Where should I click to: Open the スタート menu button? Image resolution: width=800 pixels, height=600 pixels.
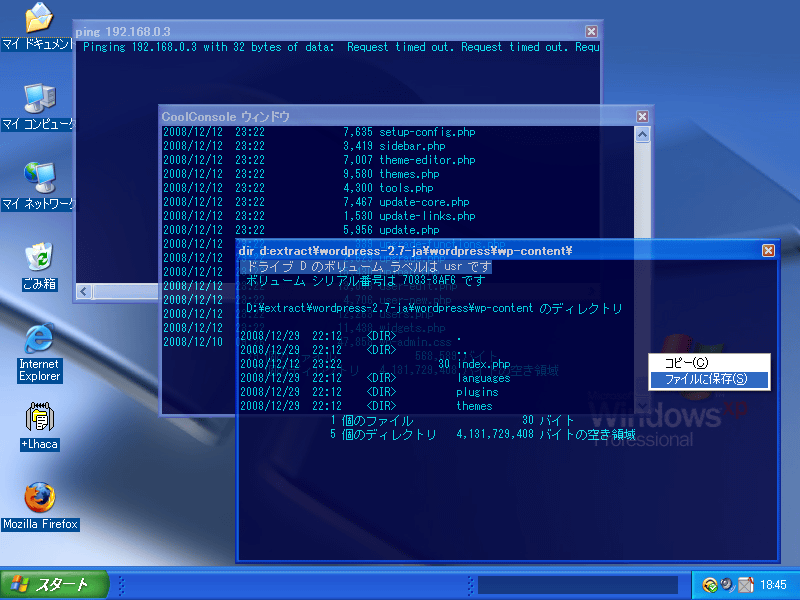[54, 585]
